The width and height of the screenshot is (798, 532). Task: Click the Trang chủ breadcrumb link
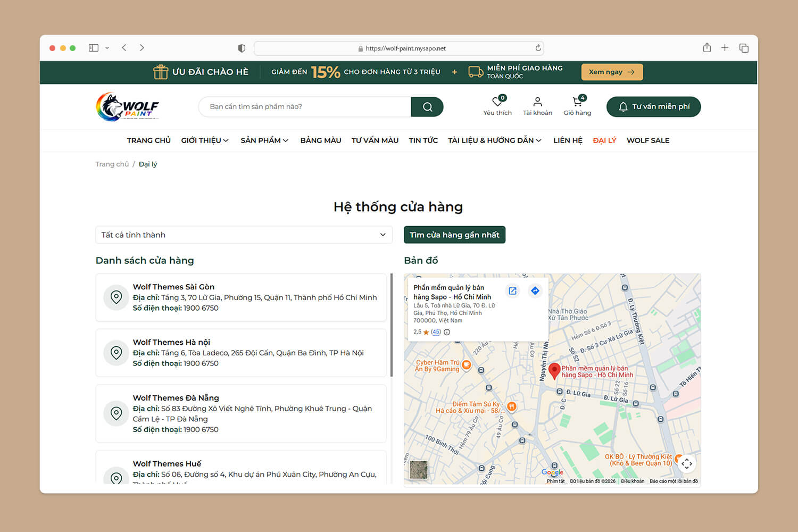click(x=112, y=164)
